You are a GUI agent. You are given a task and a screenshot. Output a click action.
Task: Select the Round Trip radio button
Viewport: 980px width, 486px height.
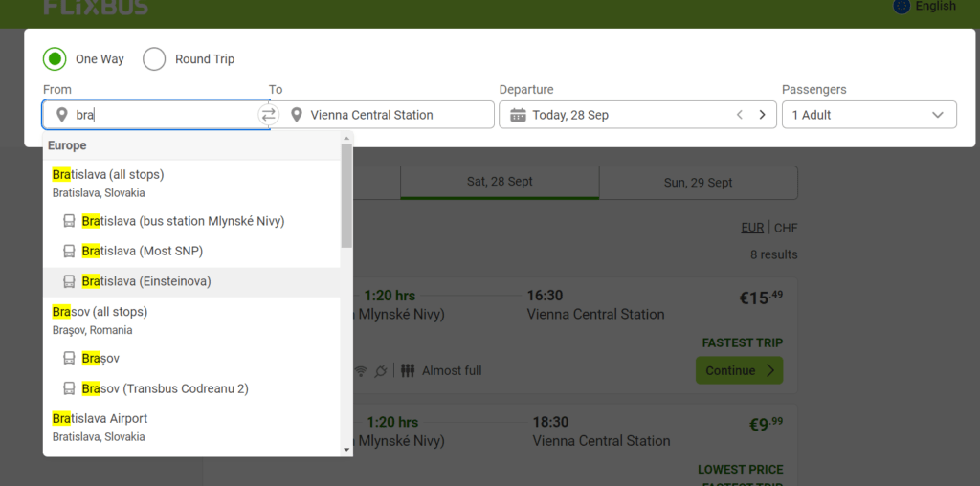[154, 59]
